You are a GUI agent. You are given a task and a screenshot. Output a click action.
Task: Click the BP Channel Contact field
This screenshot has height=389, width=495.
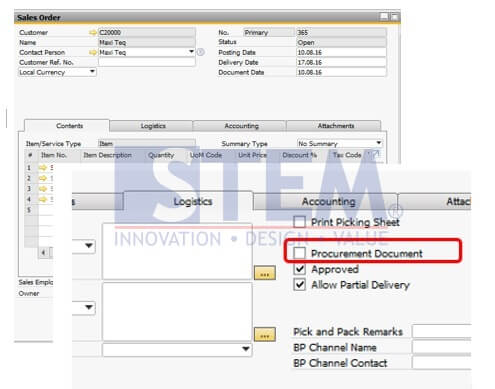coord(442,363)
